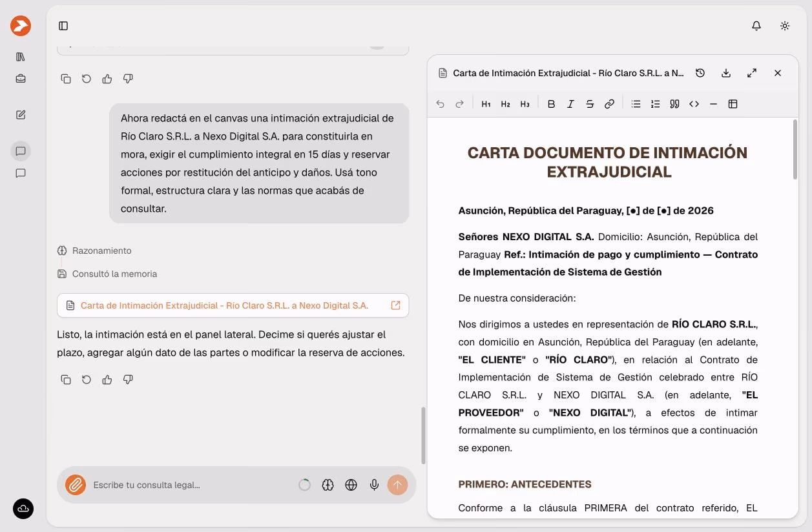812x532 pixels.
Task: Click the circular progress indicator in input bar
Action: (305, 485)
